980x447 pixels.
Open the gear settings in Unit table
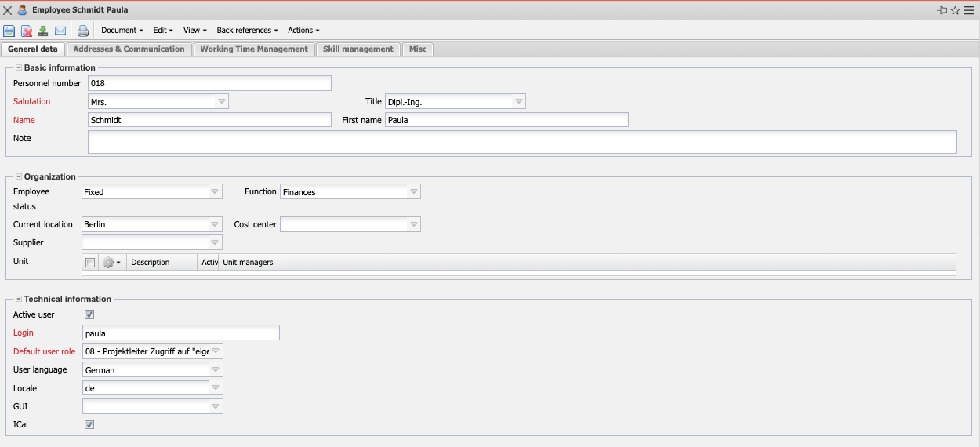click(x=112, y=263)
